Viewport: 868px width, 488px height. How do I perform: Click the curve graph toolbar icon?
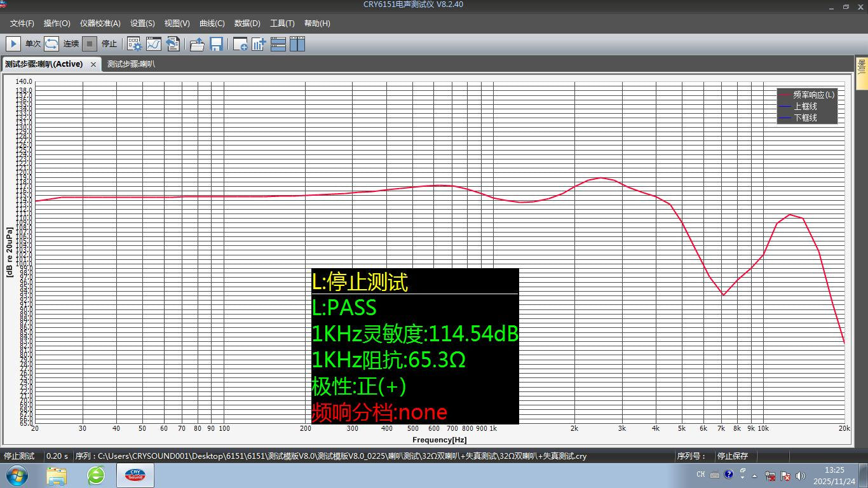pyautogui.click(x=154, y=44)
